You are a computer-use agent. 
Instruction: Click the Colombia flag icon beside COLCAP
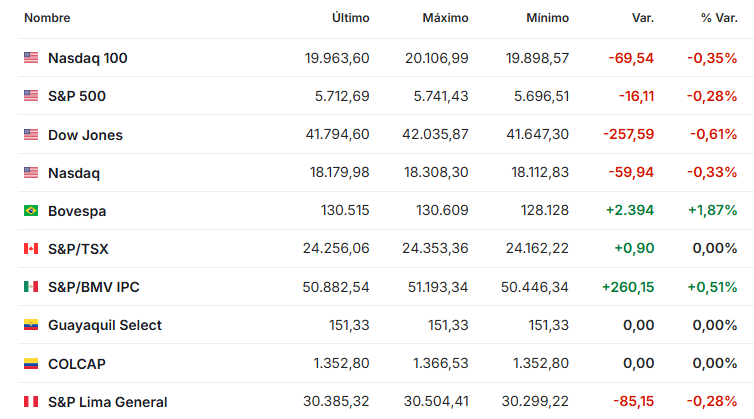click(31, 364)
